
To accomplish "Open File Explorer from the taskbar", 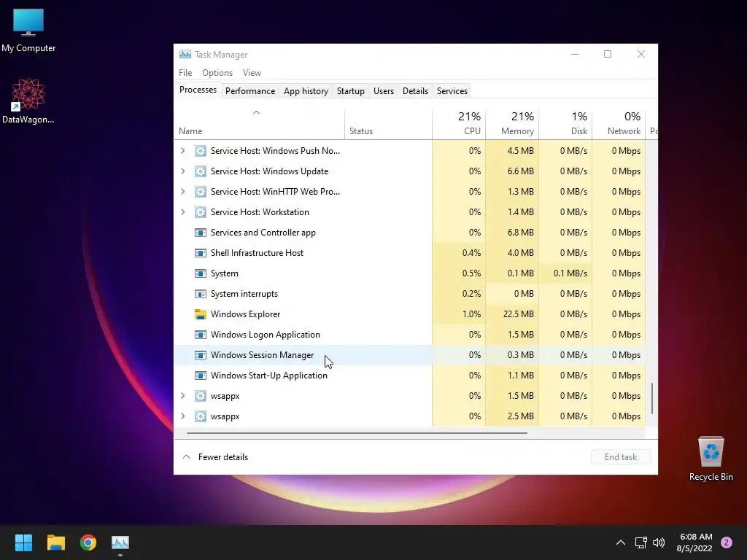I will (55, 542).
